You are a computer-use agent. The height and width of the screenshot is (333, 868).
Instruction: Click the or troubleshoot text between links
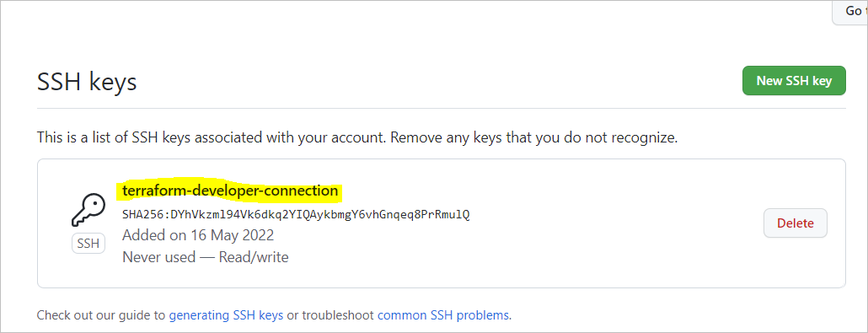pos(330,316)
